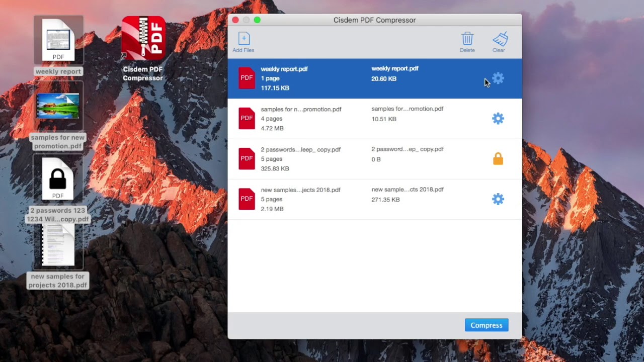
Task: Click output name 2 password...ep_ copy.pdf
Action: 408,149
